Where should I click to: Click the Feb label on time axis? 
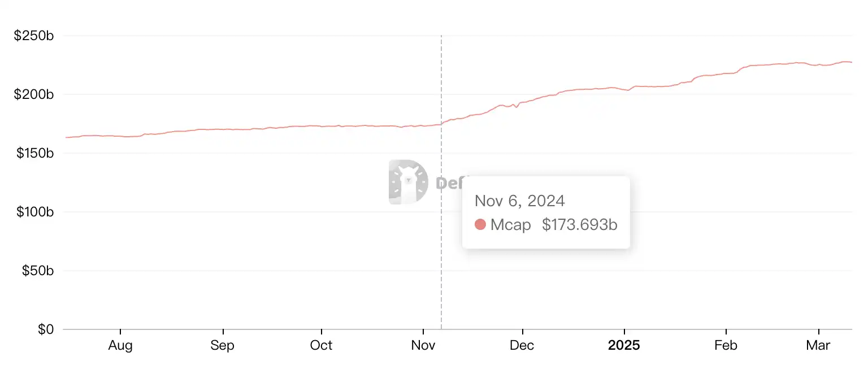click(x=726, y=345)
